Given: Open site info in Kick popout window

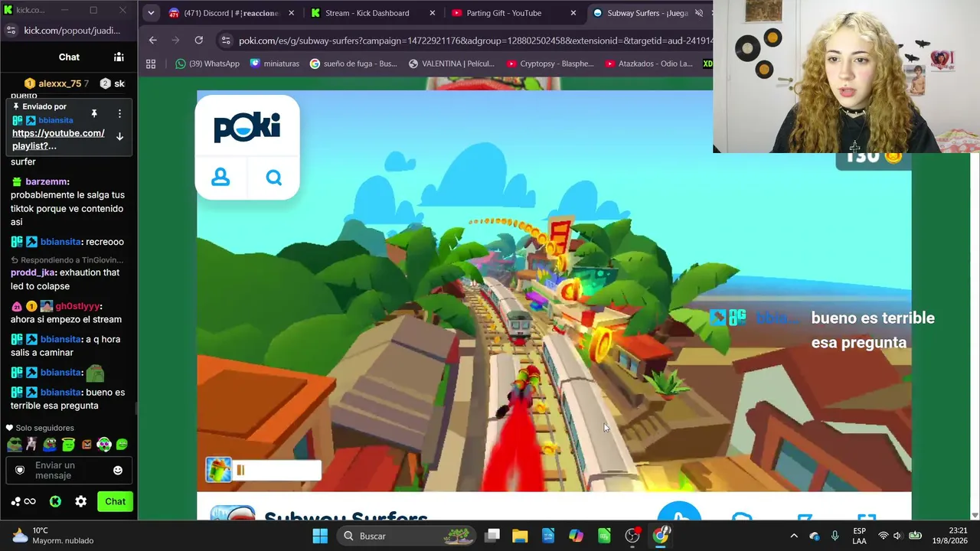Looking at the screenshot, I should pyautogui.click(x=11, y=31).
